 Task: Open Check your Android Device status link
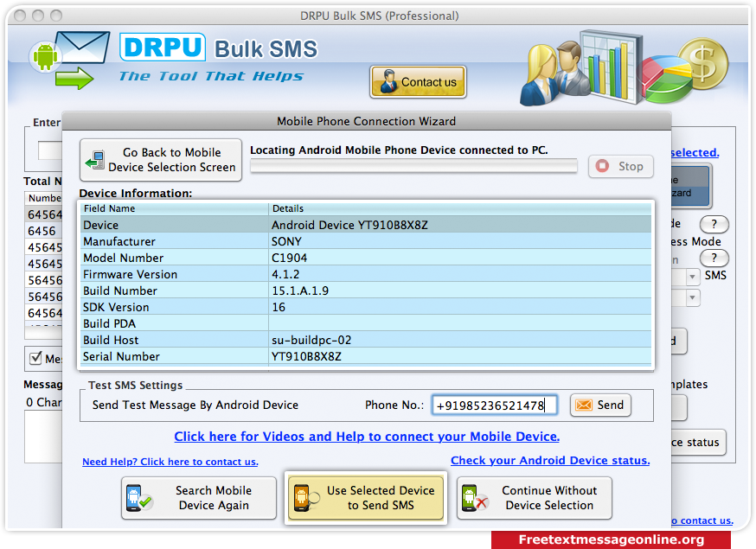tap(550, 460)
